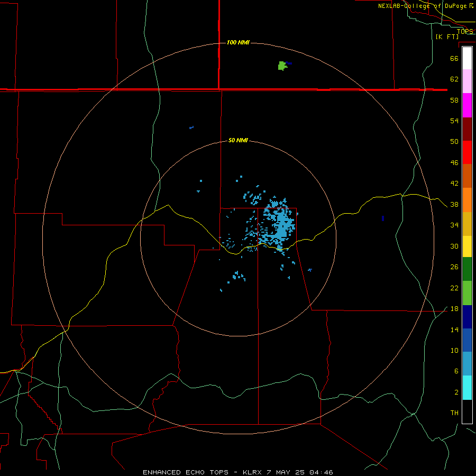Click the 'ENHANCED ECHO TOPS' product title
476x476 pixels.
tap(186, 472)
